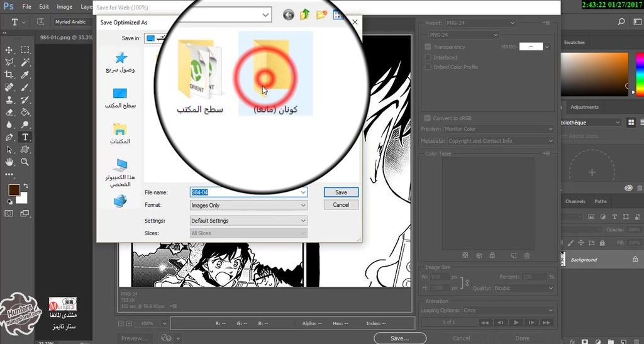
Task: Check Embed Color Profile option
Action: (428, 67)
